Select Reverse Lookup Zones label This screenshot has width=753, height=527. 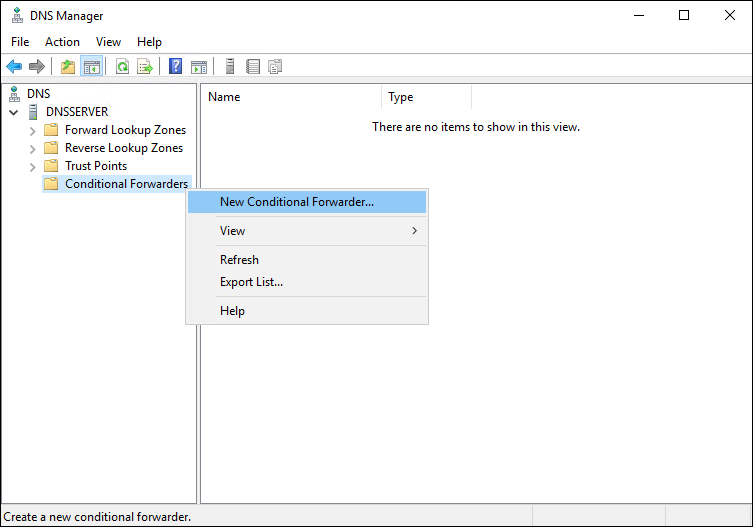tap(124, 148)
